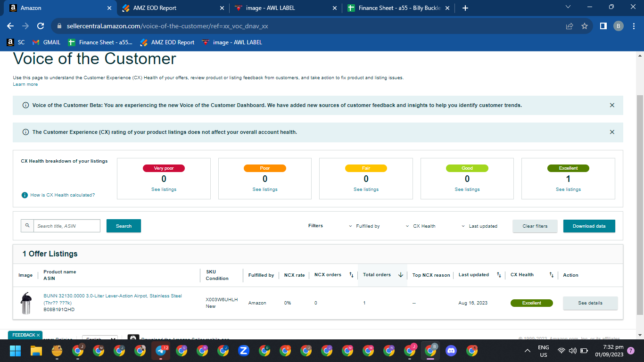
Task: Dismiss the Voice of the Customer Beta banner
Action: (x=612, y=105)
